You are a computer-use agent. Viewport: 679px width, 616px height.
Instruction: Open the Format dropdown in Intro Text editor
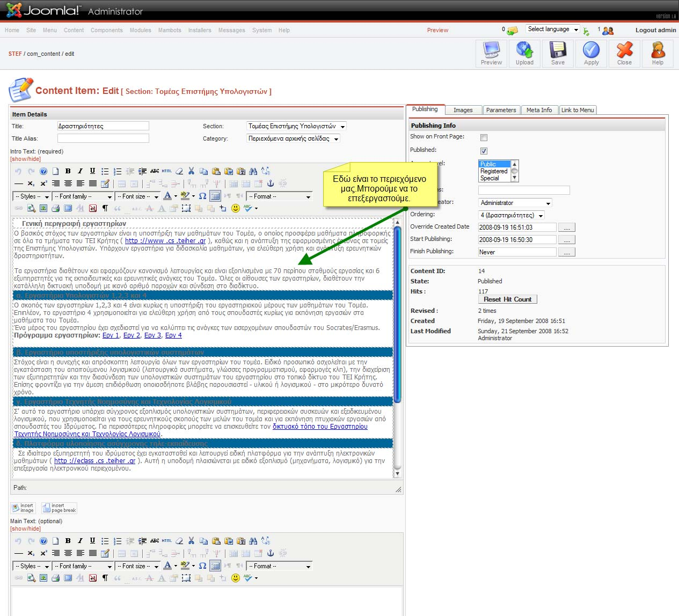click(x=279, y=196)
